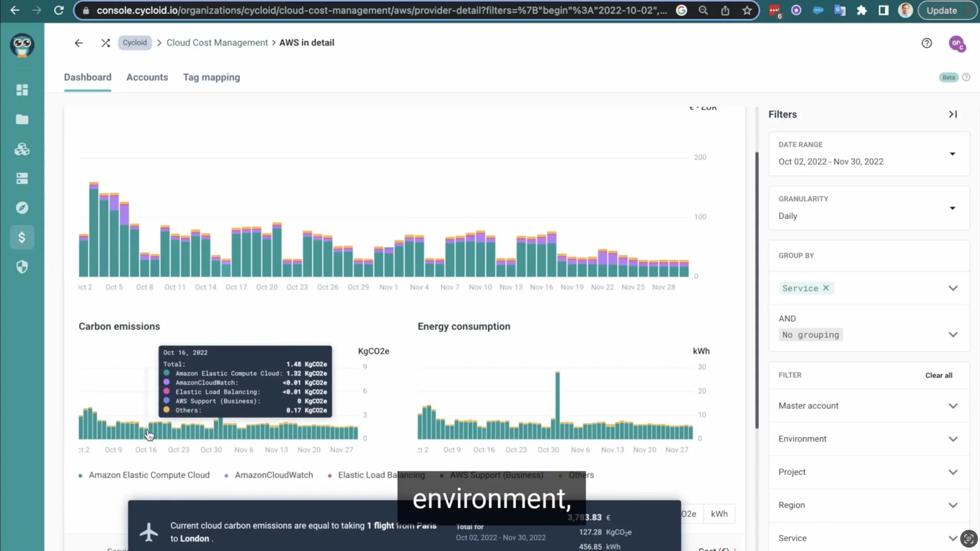Click the browser address bar URL
The image size is (980, 551).
click(381, 10)
